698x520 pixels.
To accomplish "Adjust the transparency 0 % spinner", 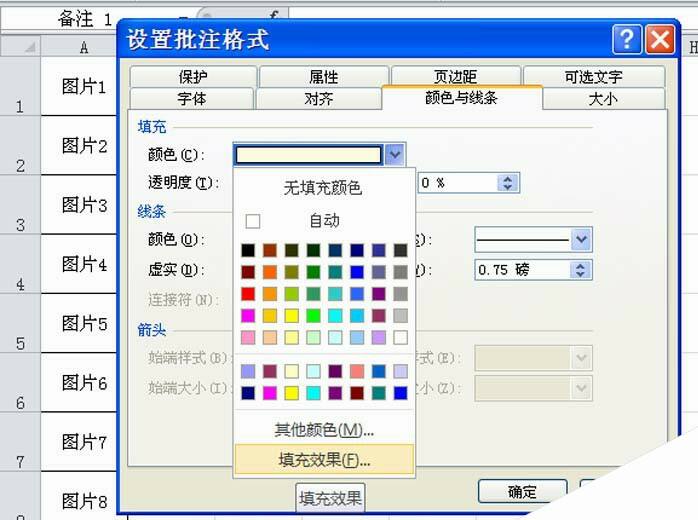I will 507,183.
